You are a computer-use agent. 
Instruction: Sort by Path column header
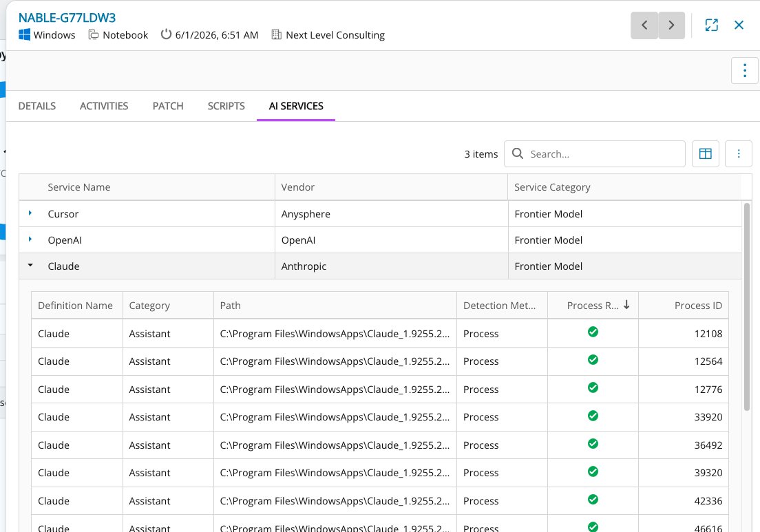click(230, 306)
